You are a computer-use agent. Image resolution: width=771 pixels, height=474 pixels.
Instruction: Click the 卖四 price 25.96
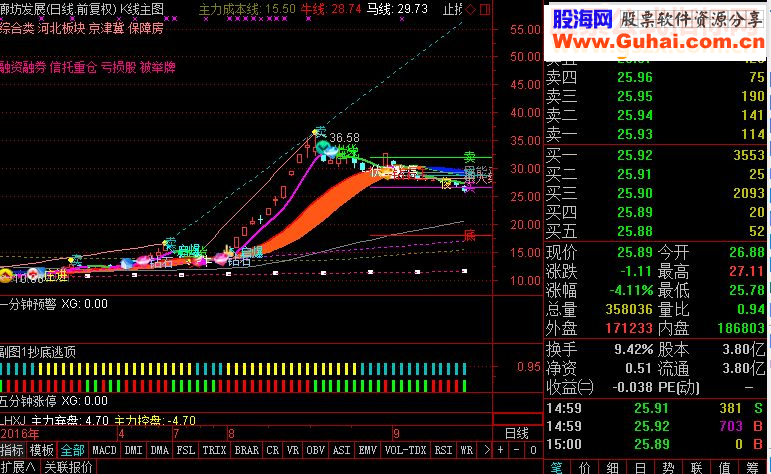pos(635,77)
